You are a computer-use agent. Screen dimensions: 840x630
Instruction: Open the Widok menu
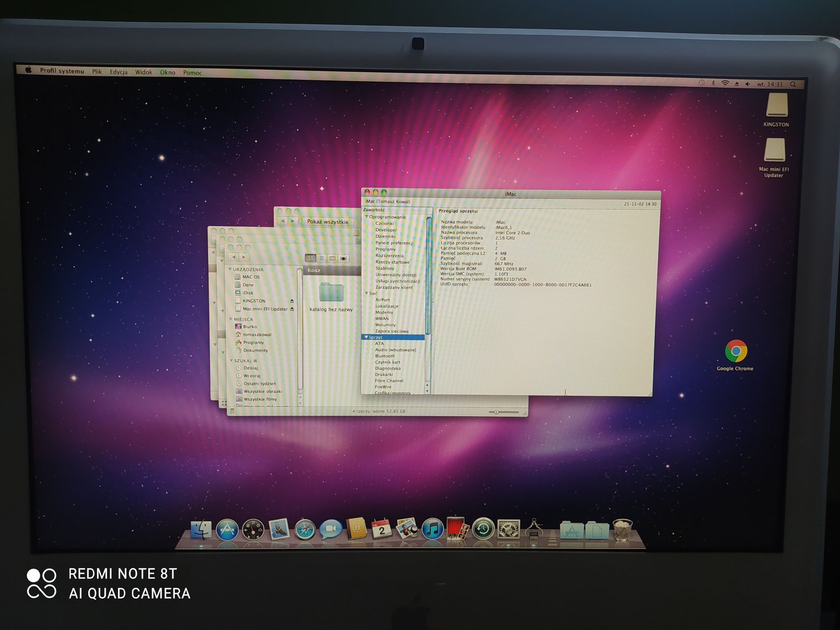(144, 72)
